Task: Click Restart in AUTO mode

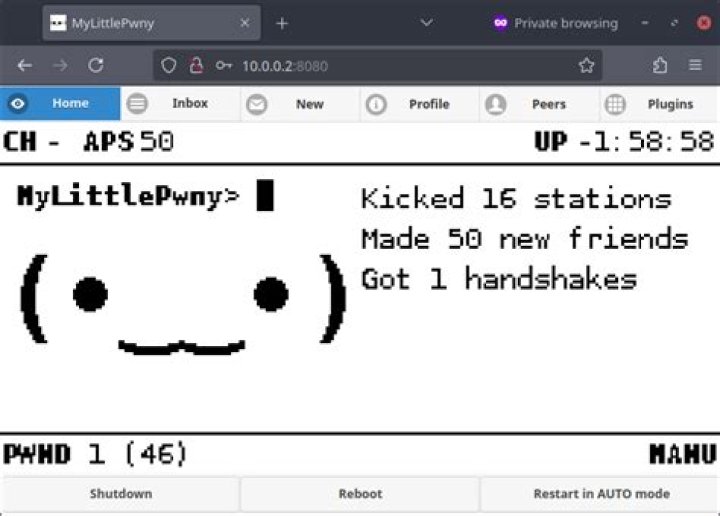Action: pyautogui.click(x=600, y=493)
